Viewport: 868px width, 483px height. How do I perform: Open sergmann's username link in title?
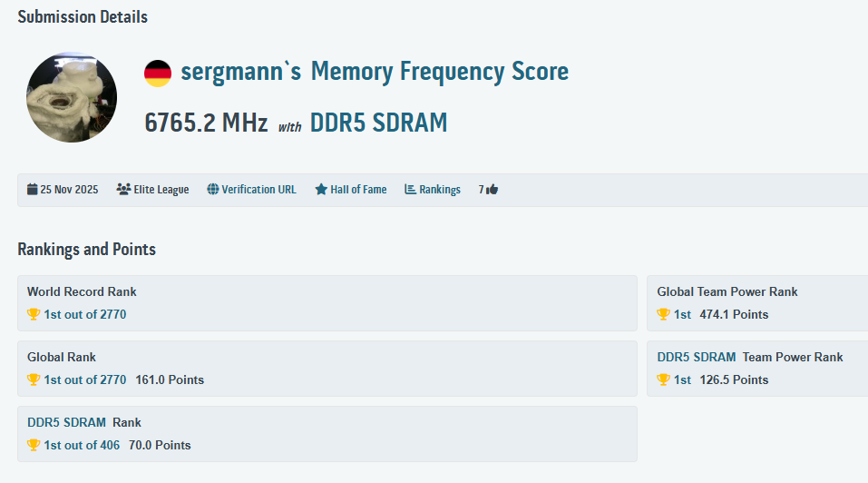click(240, 72)
